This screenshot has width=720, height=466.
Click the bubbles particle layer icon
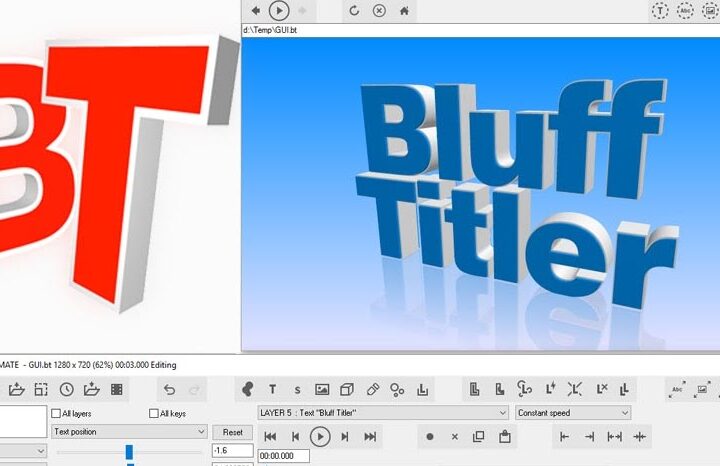[397, 390]
